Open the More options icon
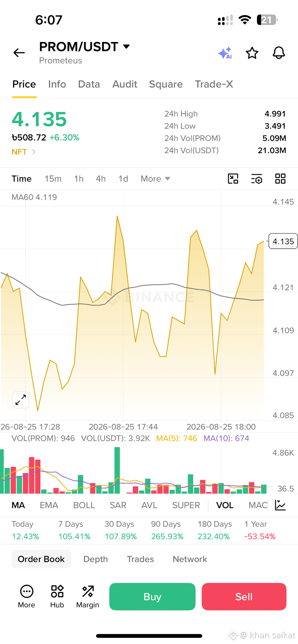 pos(27,597)
